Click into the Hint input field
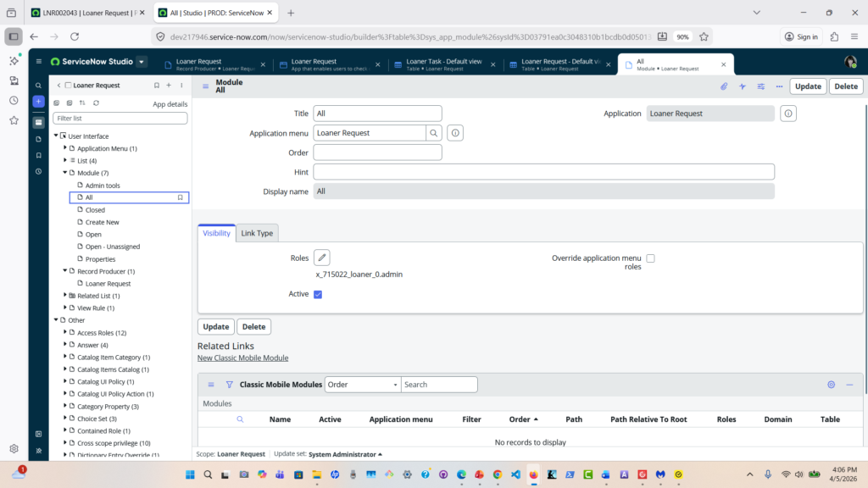This screenshot has width=868, height=488. tap(543, 172)
